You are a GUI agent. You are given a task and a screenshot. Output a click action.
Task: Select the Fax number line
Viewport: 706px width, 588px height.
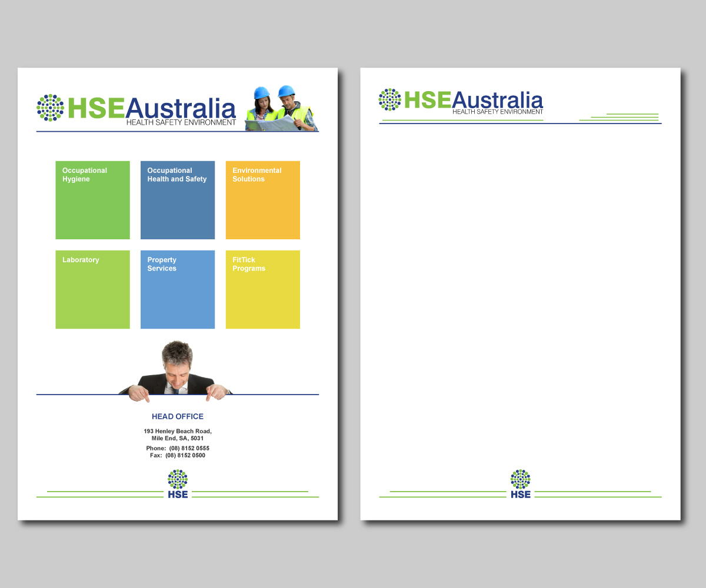coord(178,455)
